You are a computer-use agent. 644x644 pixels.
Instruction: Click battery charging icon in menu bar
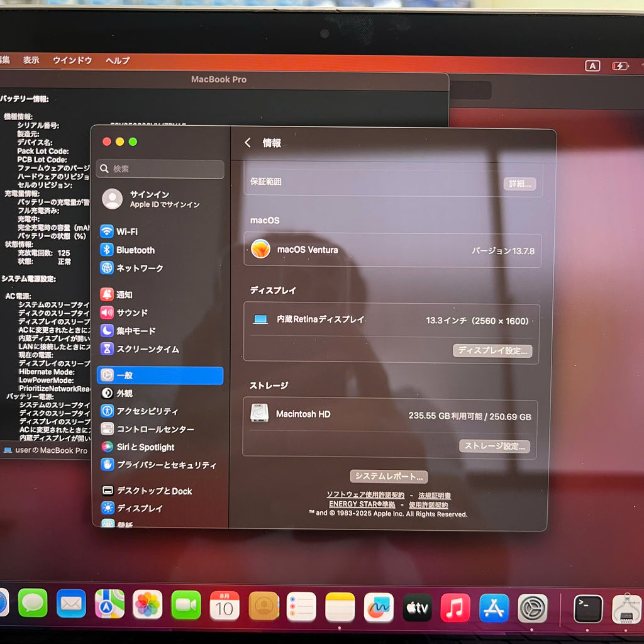(x=619, y=66)
